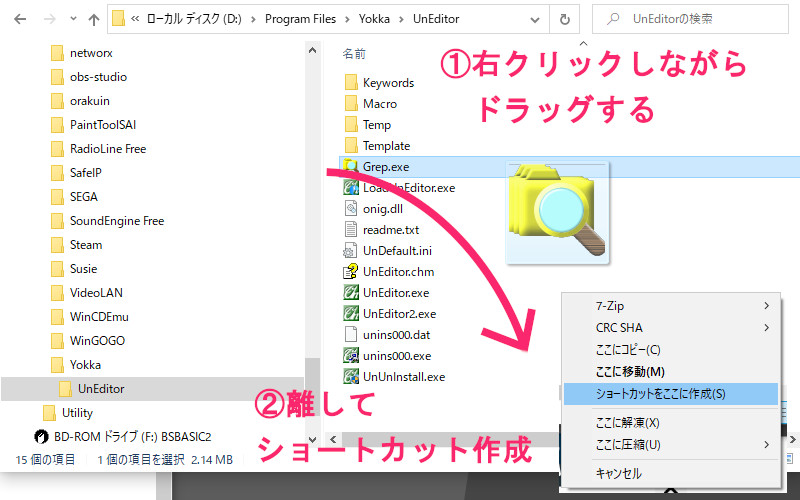Select the unins000.dat file icon
The width and height of the screenshot is (800, 500).
coord(351,334)
